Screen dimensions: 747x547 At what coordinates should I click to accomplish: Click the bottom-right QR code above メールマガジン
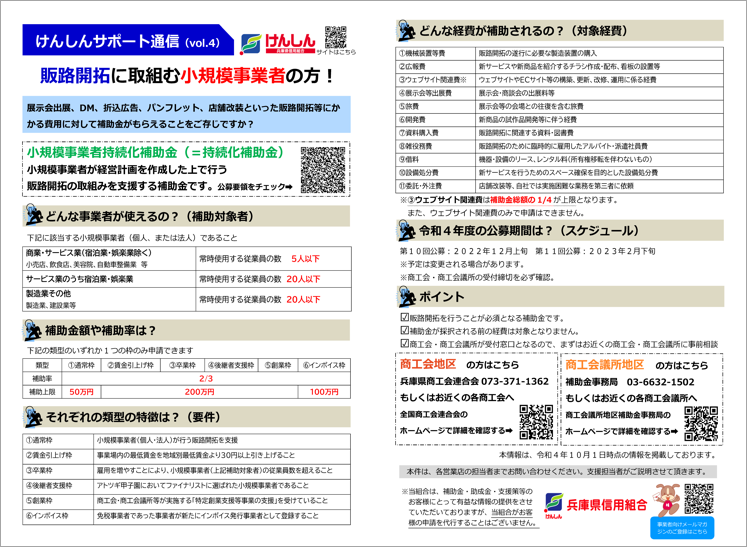[699, 499]
